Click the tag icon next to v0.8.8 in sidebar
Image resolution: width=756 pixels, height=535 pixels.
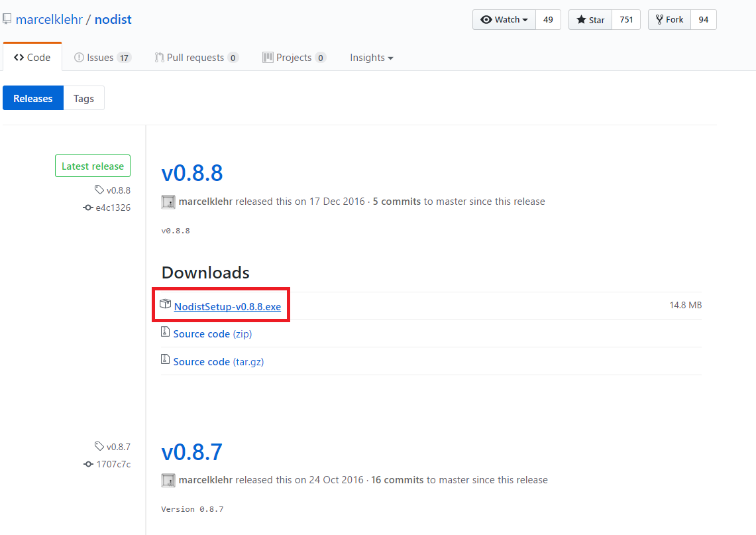99,190
